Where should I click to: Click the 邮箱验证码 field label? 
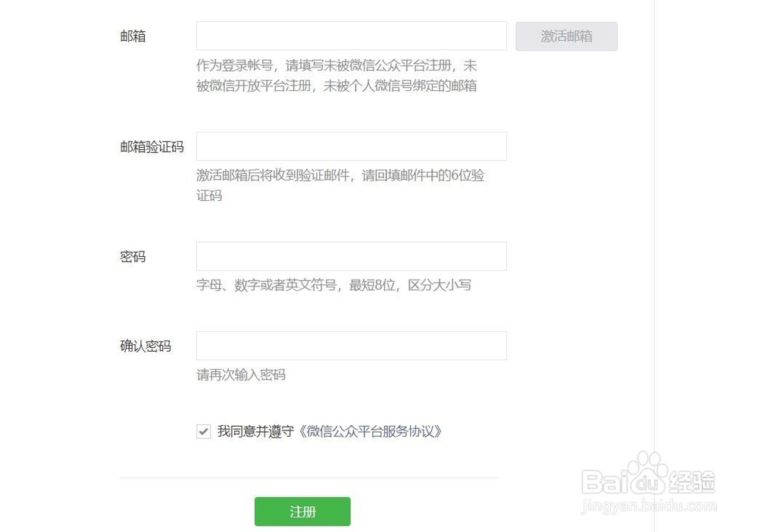[x=152, y=147]
